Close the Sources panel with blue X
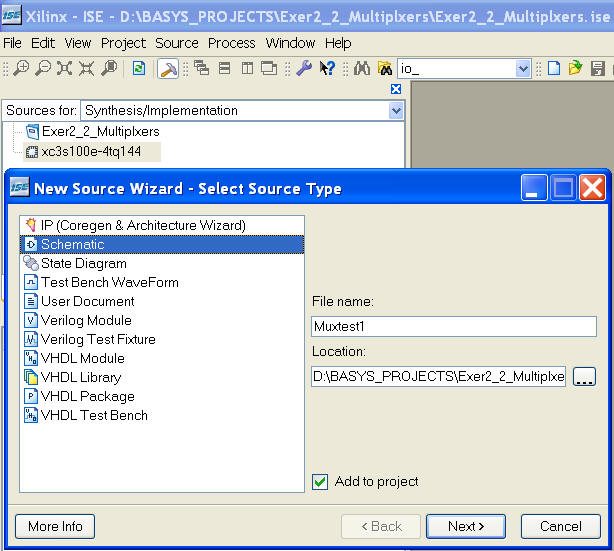Image resolution: width=614 pixels, height=551 pixels. [x=396, y=89]
